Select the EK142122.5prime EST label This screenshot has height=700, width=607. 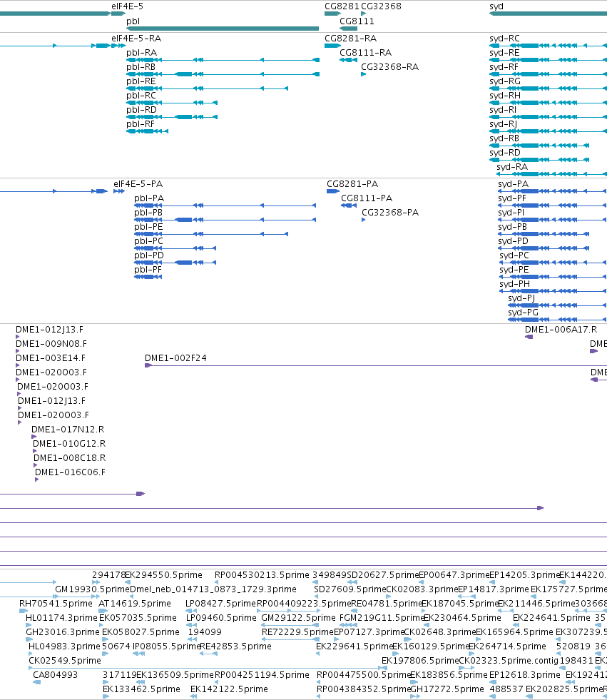coord(229,689)
